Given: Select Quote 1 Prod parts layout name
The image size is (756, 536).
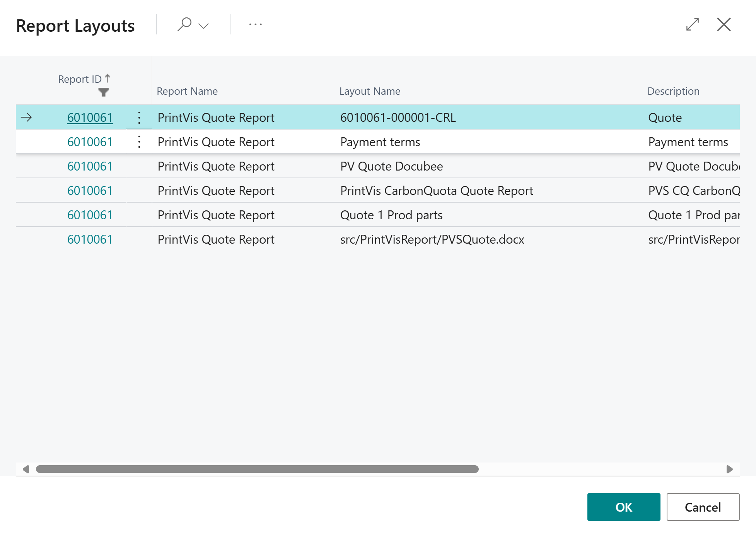Looking at the screenshot, I should (391, 215).
